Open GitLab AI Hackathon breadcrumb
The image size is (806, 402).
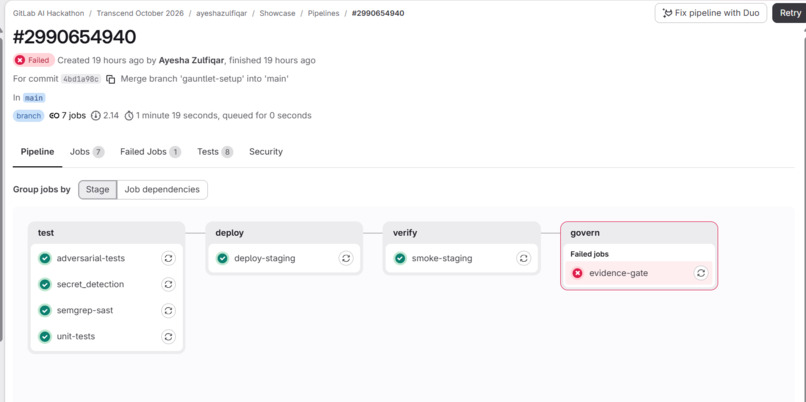[48, 13]
